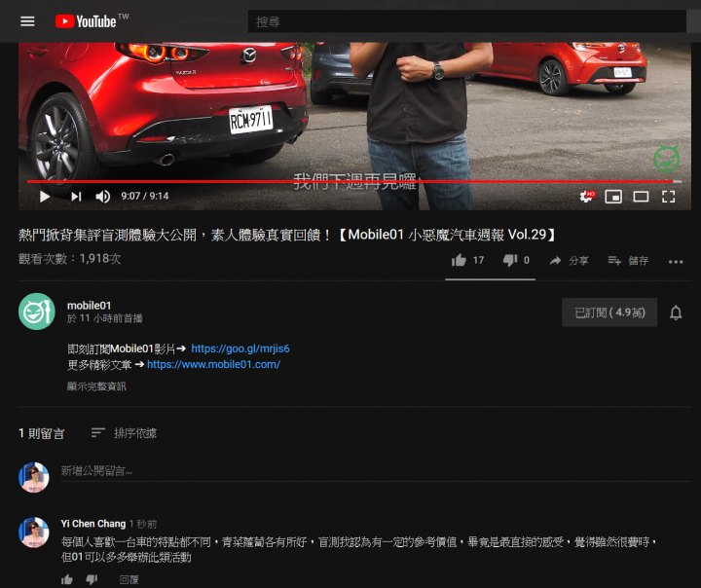
Task: Open the www.mobile01.com link
Action: click(213, 364)
